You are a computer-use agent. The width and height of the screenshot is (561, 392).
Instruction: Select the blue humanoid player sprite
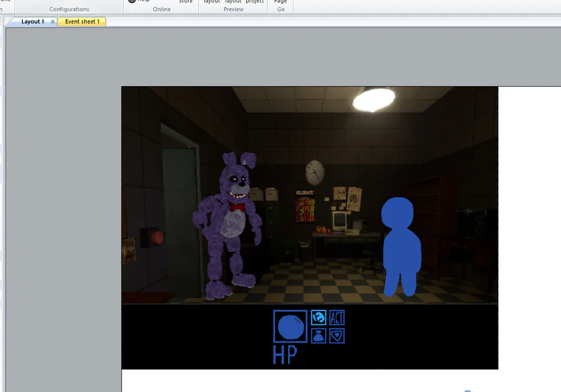click(400, 247)
